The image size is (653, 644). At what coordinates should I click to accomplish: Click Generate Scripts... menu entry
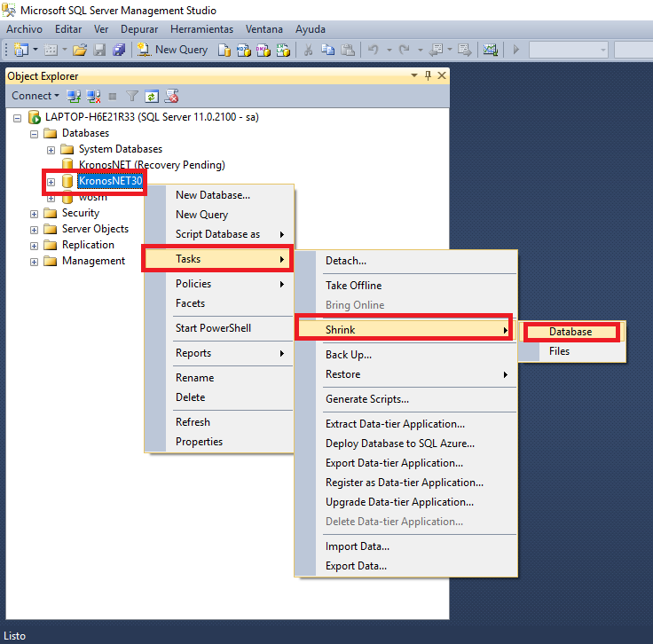point(406,399)
